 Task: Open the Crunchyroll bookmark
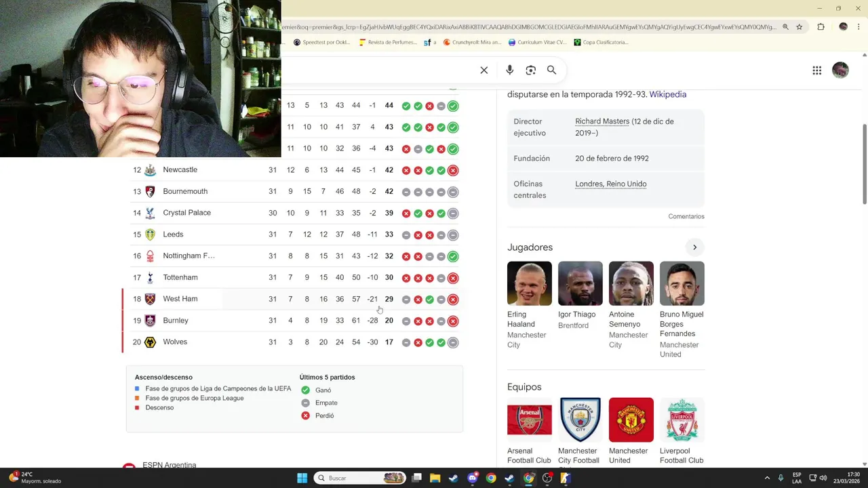tap(473, 42)
